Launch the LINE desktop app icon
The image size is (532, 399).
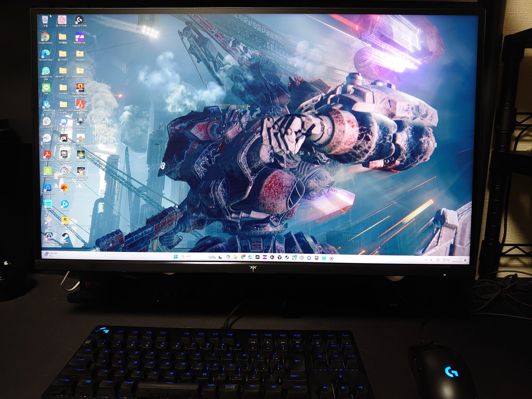(46, 89)
